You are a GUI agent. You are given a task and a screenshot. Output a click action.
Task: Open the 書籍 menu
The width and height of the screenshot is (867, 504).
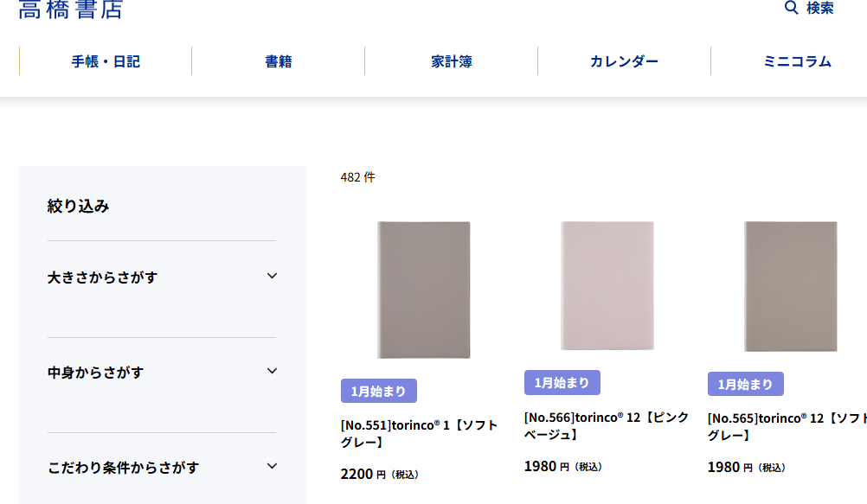point(278,61)
